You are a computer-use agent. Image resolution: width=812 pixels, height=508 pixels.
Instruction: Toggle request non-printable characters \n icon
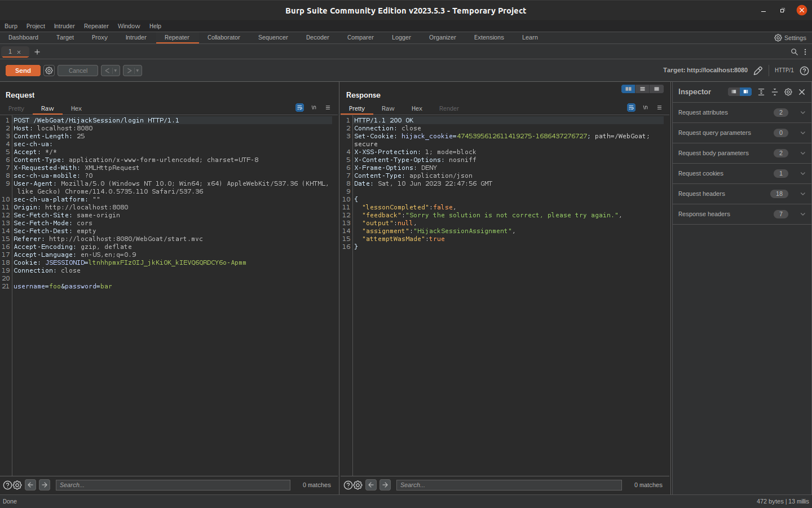coord(314,107)
